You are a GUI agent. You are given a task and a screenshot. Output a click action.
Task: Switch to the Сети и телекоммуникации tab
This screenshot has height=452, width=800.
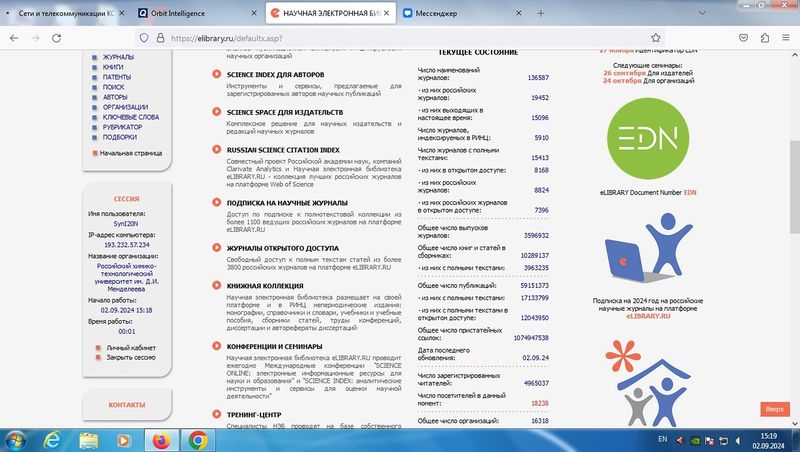(66, 13)
